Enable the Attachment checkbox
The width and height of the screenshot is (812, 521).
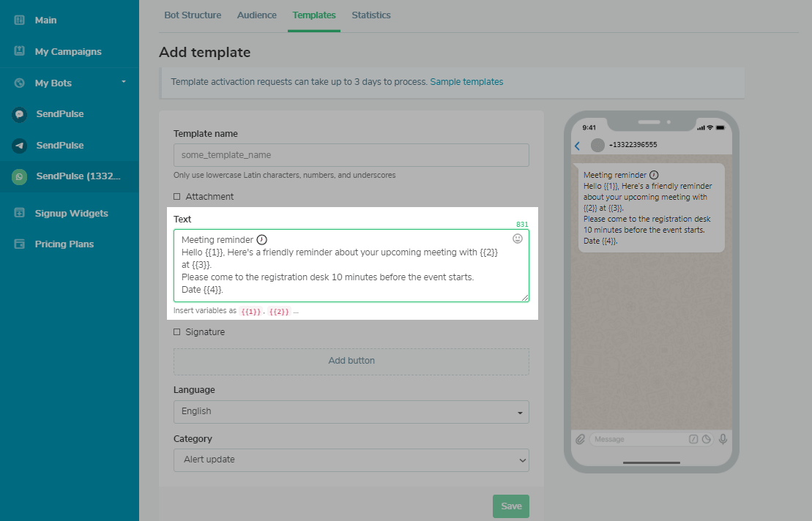click(x=177, y=197)
